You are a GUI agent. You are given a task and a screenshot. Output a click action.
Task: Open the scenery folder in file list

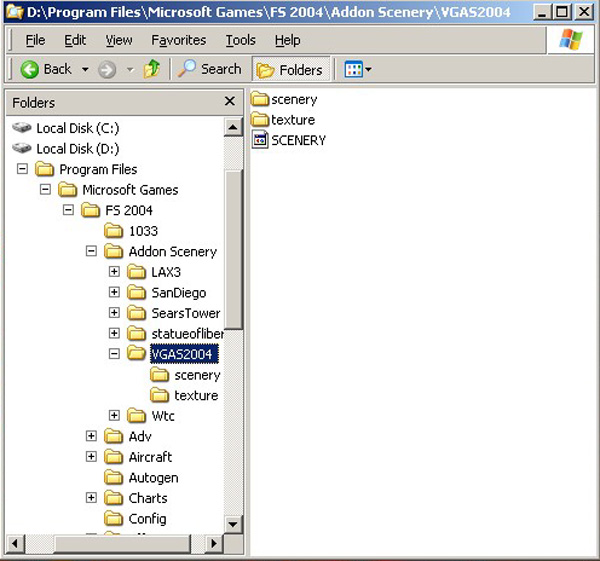pyautogui.click(x=284, y=99)
